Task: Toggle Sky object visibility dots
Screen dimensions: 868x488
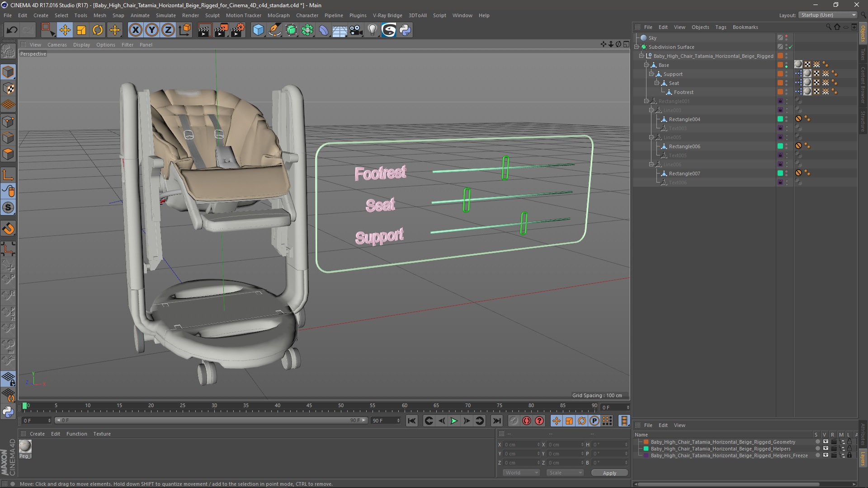Action: (787, 38)
